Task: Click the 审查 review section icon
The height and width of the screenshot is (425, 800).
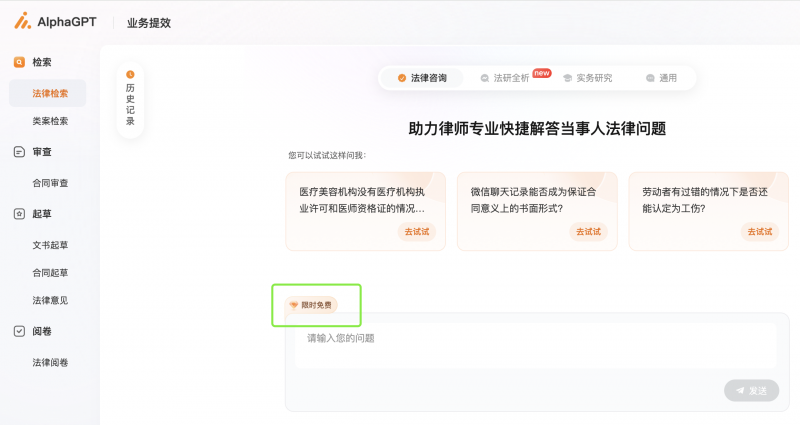Action: click(19, 152)
